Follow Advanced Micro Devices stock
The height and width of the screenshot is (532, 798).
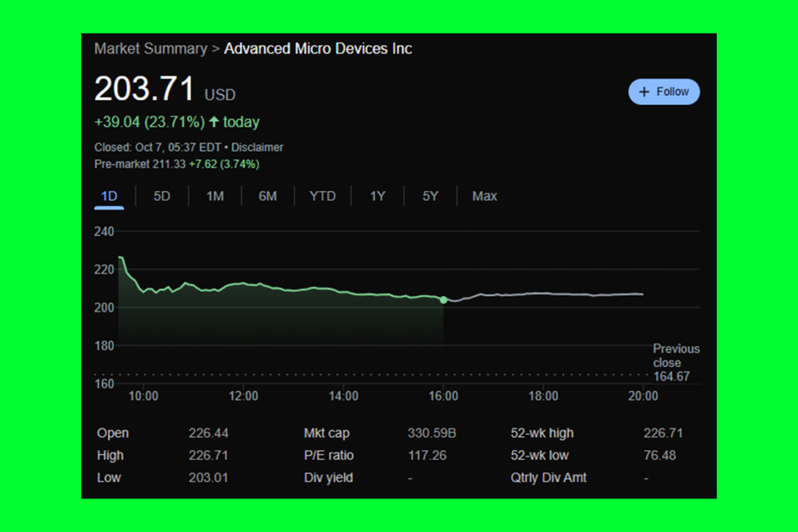pyautogui.click(x=664, y=91)
